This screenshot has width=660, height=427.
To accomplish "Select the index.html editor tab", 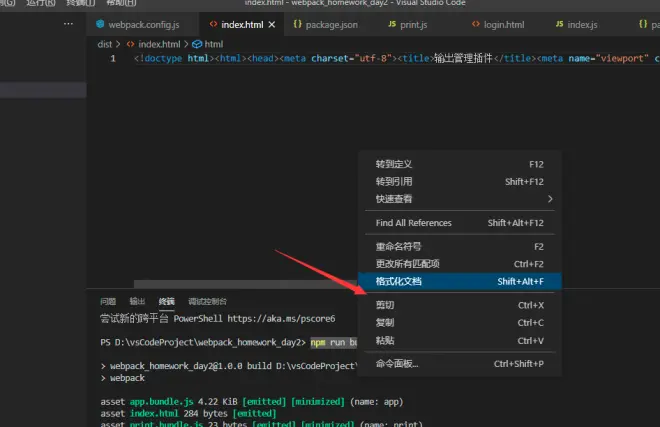I will click(x=242, y=24).
